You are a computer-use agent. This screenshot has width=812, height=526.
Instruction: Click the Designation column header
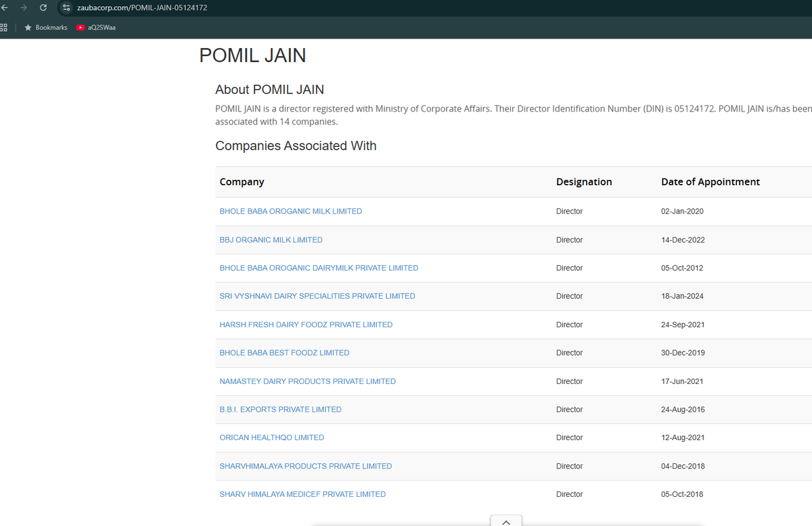(x=584, y=182)
